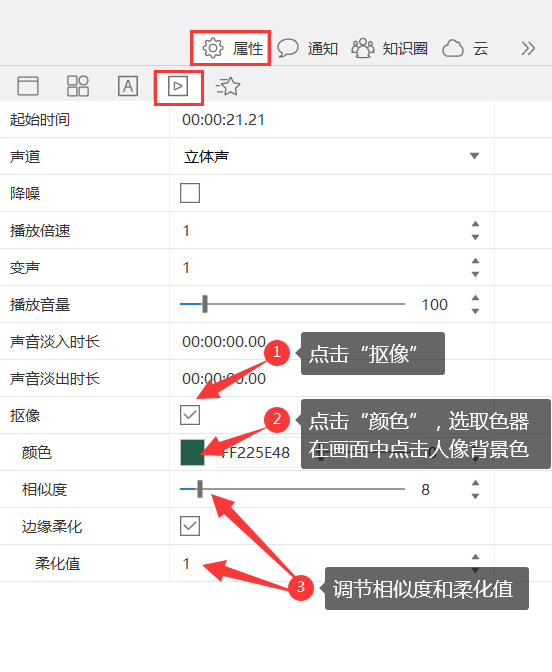Toggle the 抠像 keying checkbox
This screenshot has height=672, width=552.
(190, 415)
